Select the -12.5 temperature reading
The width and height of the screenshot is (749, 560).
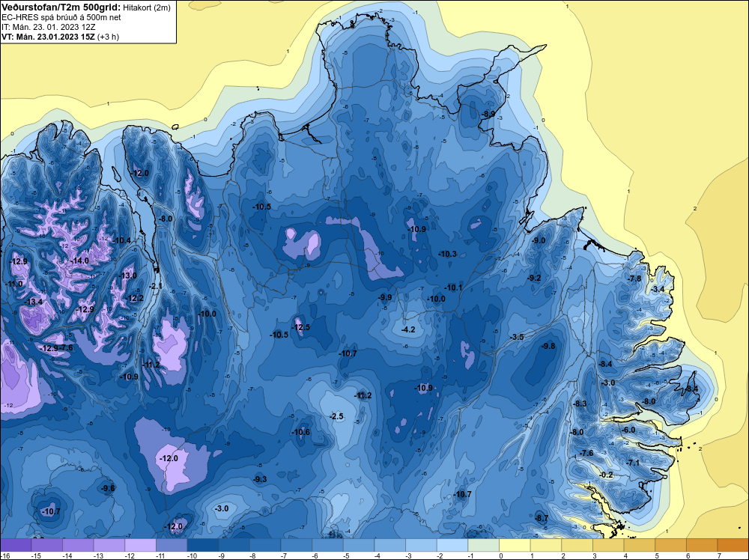point(301,327)
